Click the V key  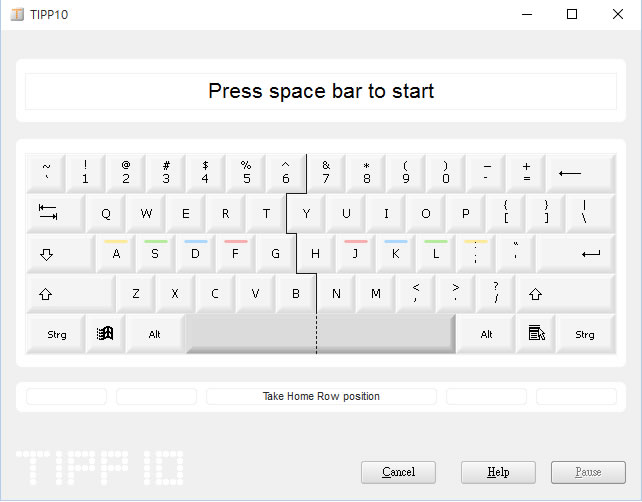click(255, 294)
